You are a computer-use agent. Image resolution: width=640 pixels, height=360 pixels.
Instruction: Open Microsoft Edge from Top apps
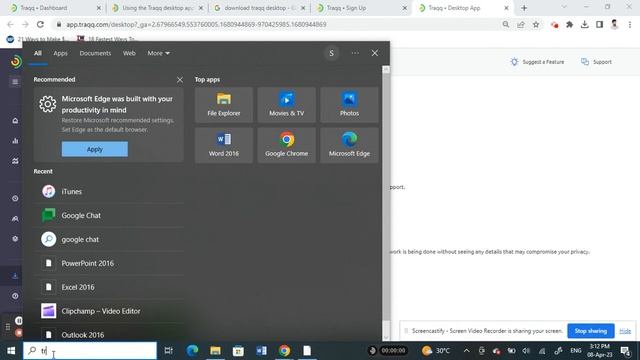coord(349,145)
